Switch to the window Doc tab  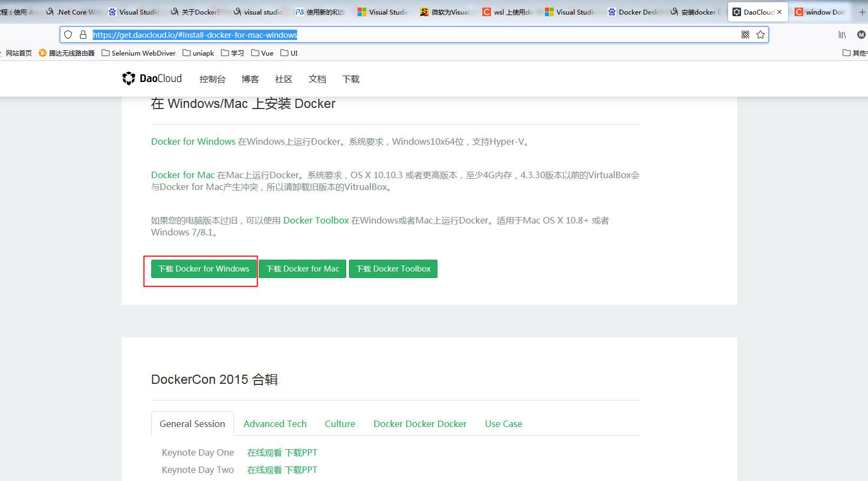tap(820, 12)
